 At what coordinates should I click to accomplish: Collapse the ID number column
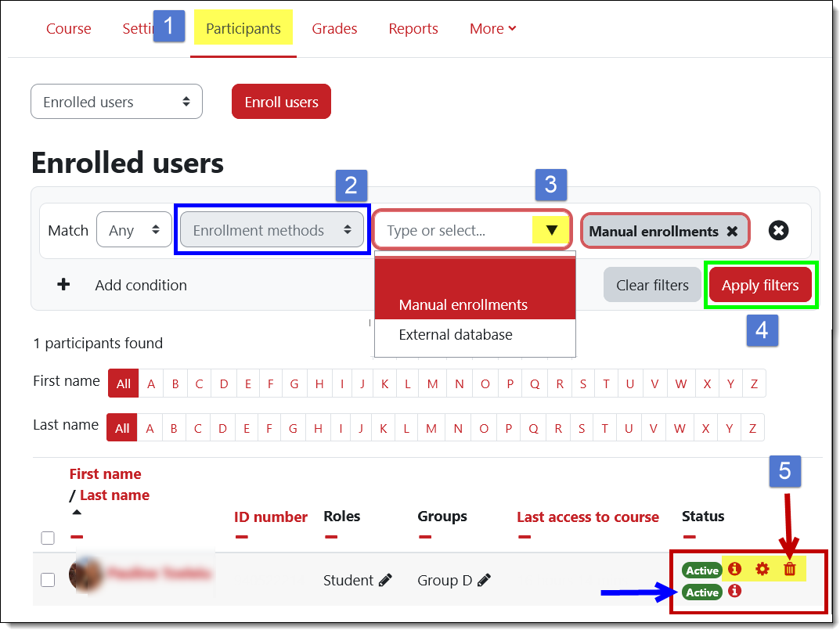click(x=242, y=537)
